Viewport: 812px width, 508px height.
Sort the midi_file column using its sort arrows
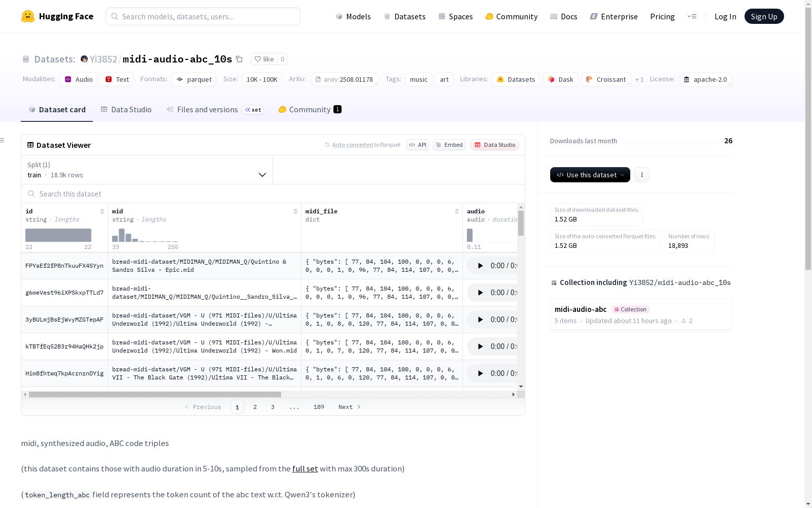pos(457,211)
